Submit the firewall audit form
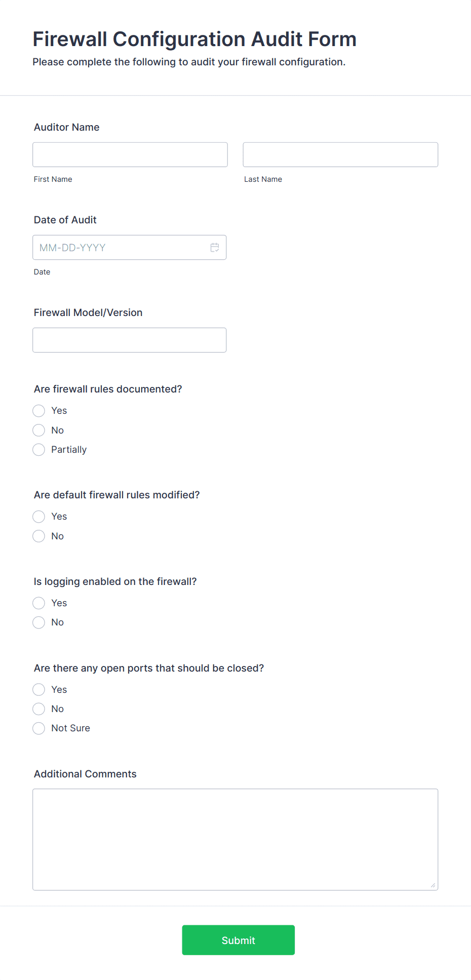471x980 pixels. [238, 940]
